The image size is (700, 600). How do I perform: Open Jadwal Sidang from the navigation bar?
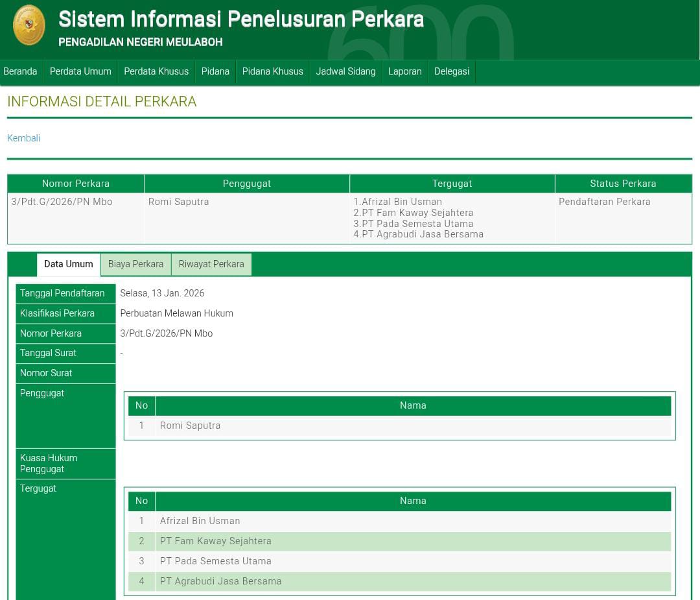pyautogui.click(x=345, y=71)
